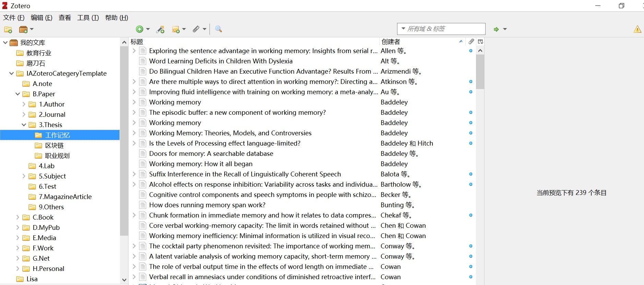Open the 查看 menu
This screenshot has width=644, height=285.
coord(65,18)
